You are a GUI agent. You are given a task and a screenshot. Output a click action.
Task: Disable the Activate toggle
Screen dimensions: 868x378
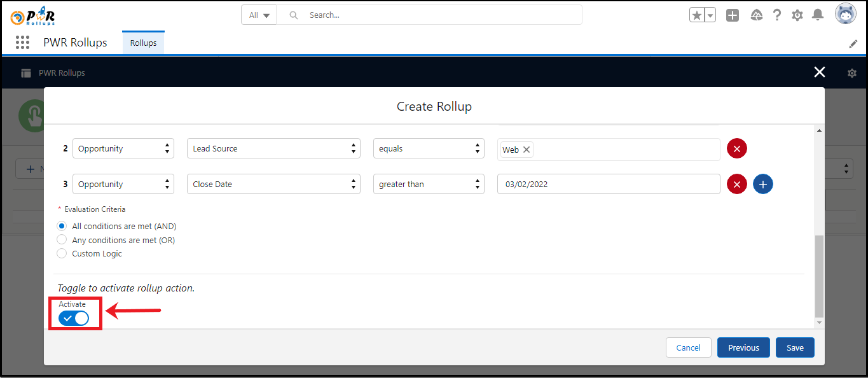click(75, 318)
